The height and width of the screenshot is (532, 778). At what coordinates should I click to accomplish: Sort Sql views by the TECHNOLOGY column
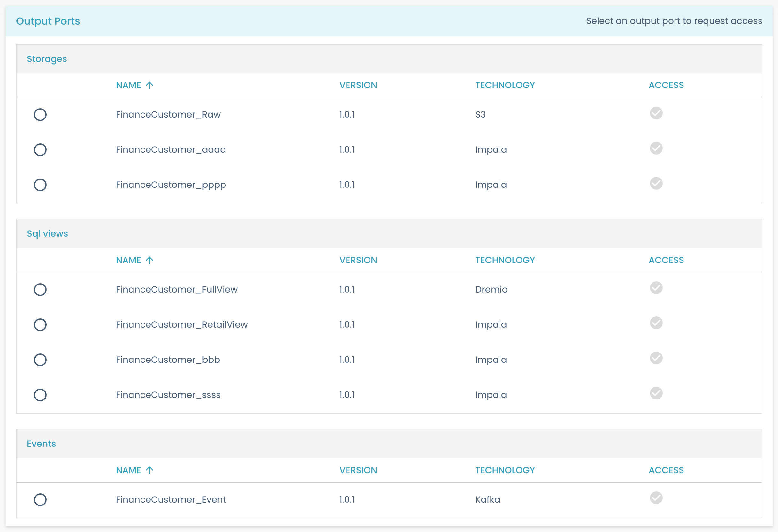[505, 260]
